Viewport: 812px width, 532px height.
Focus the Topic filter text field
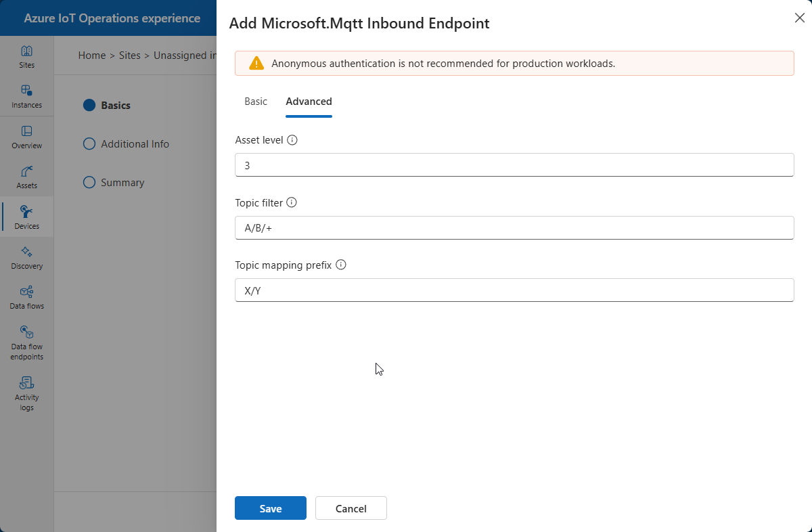click(x=514, y=228)
